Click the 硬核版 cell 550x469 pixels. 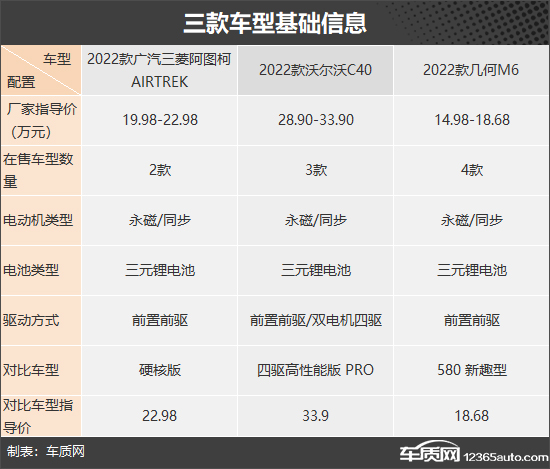160,370
